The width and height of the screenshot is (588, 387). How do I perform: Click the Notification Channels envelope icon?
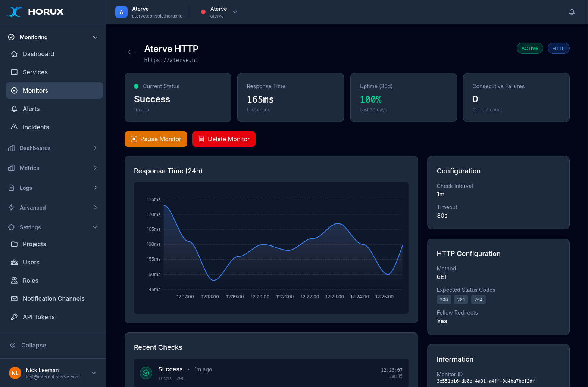pos(14,298)
